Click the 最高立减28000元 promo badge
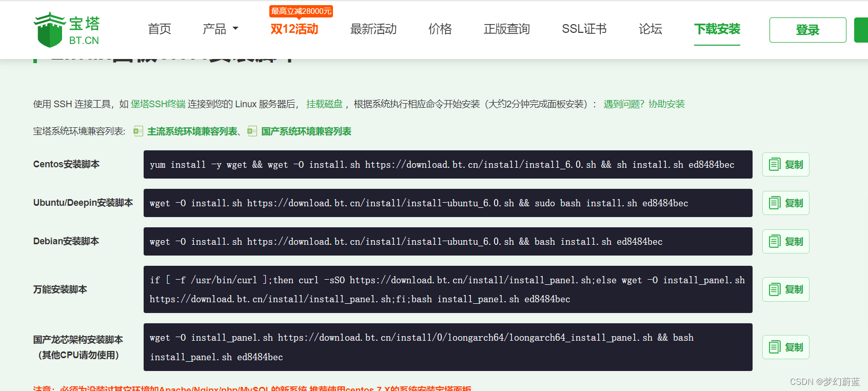Viewport: 868px width, 391px height. click(301, 11)
